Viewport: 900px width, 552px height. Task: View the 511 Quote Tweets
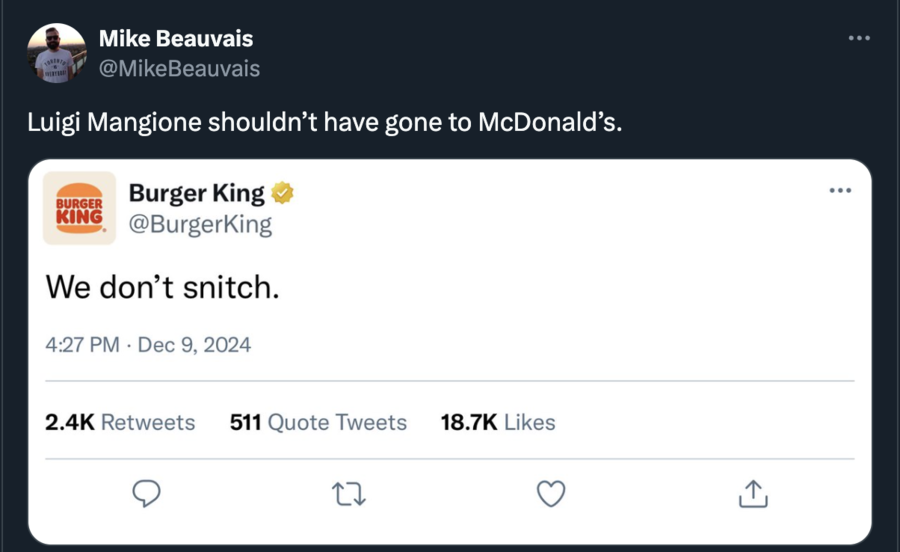318,422
